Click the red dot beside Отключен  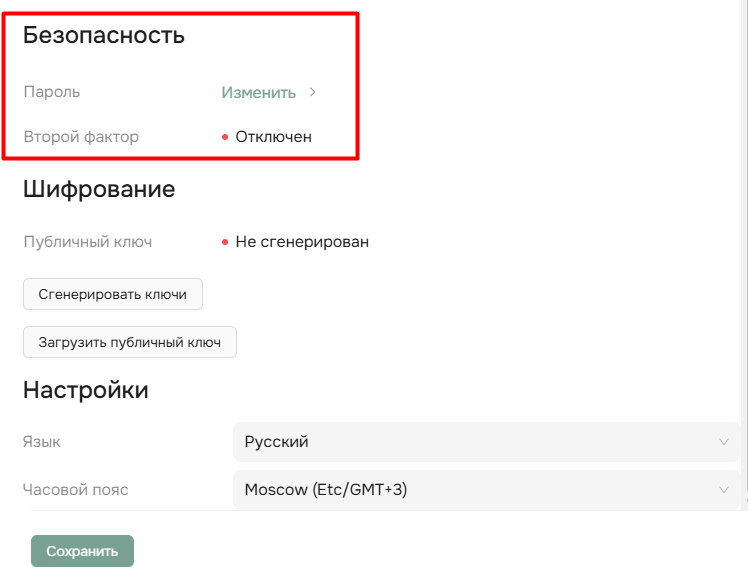click(225, 137)
